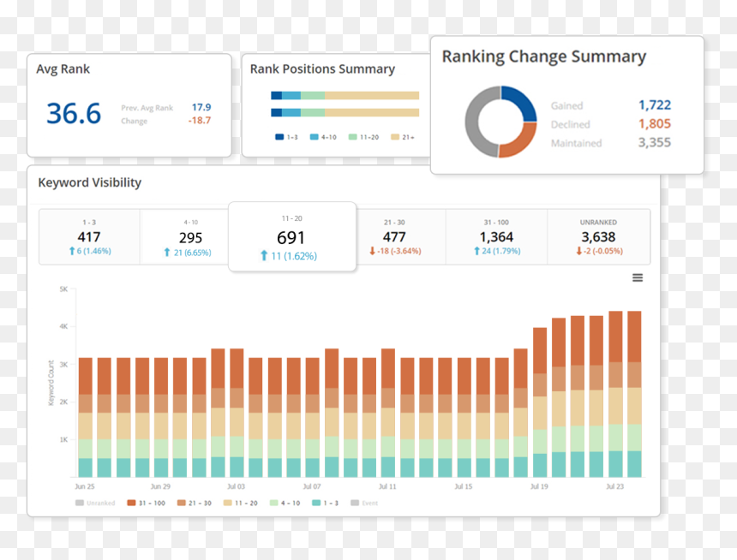
Task: Toggle 31 - 100 series in chart legend
Action: coord(147,503)
